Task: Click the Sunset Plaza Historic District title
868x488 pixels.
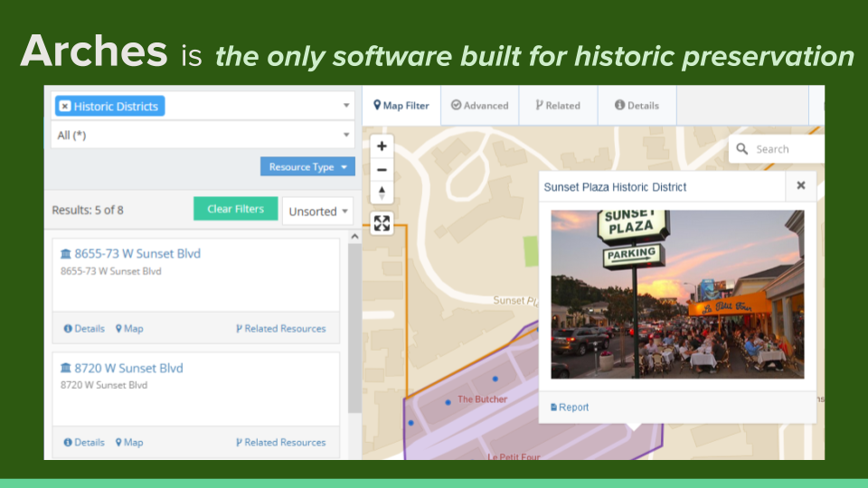Action: pyautogui.click(x=615, y=187)
